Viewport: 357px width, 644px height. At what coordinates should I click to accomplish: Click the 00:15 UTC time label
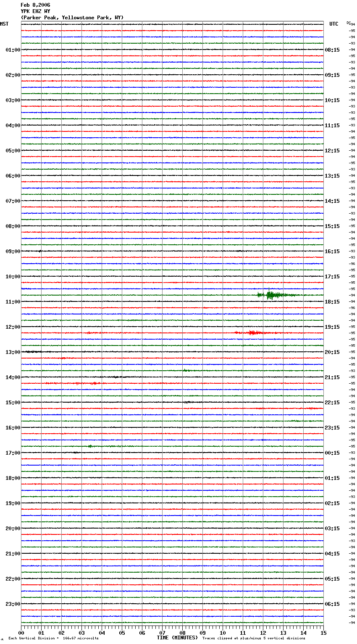[x=332, y=453]
